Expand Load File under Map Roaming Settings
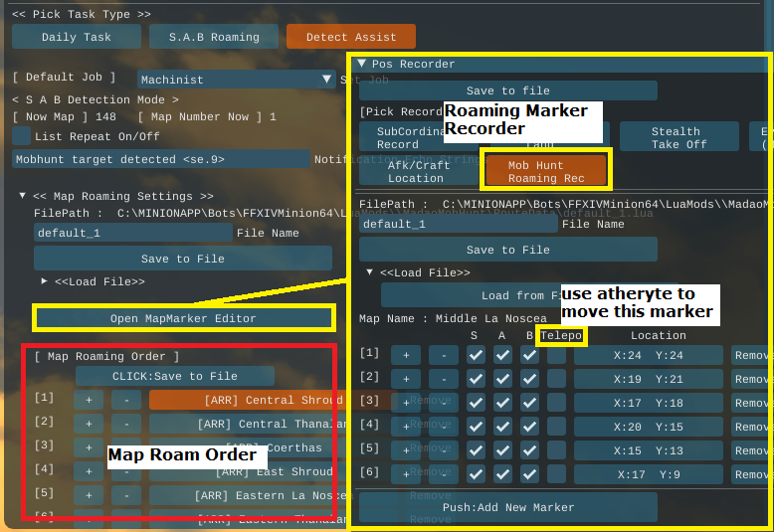The width and height of the screenshot is (774, 532). 45,281
